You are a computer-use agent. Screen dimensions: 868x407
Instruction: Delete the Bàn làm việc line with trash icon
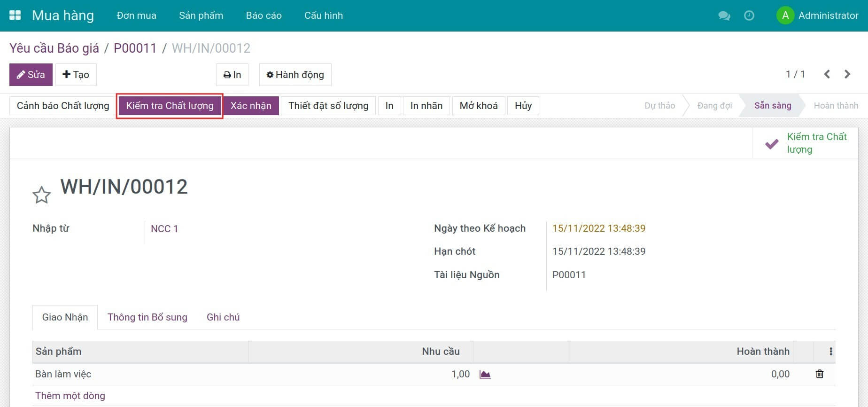tap(819, 374)
